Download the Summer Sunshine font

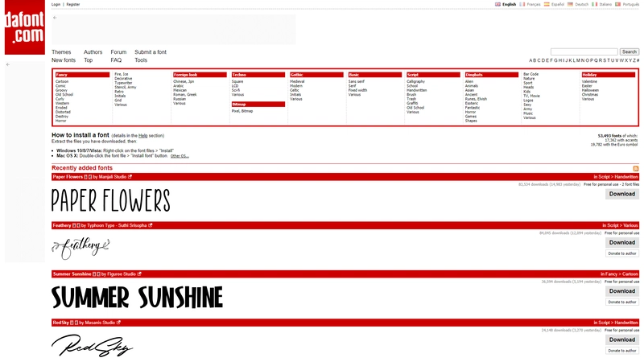(x=622, y=291)
